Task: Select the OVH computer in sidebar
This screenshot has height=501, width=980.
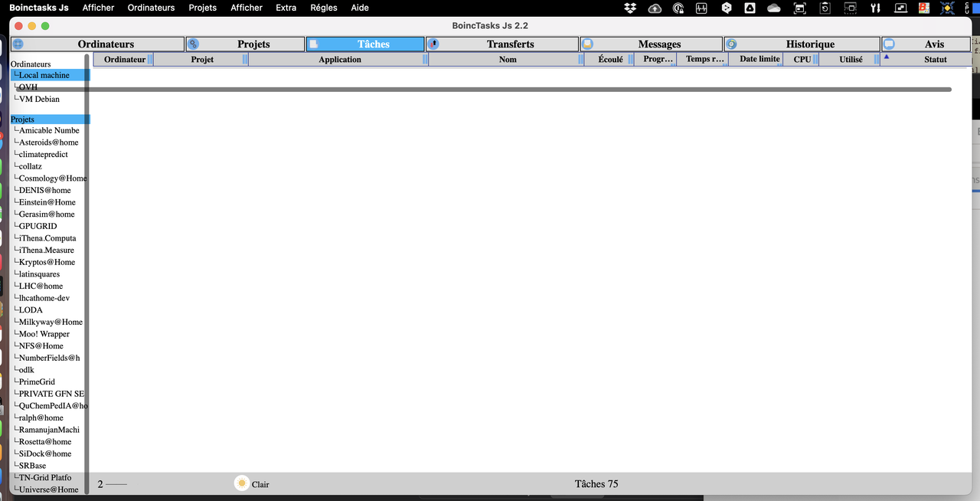Action: tap(28, 87)
